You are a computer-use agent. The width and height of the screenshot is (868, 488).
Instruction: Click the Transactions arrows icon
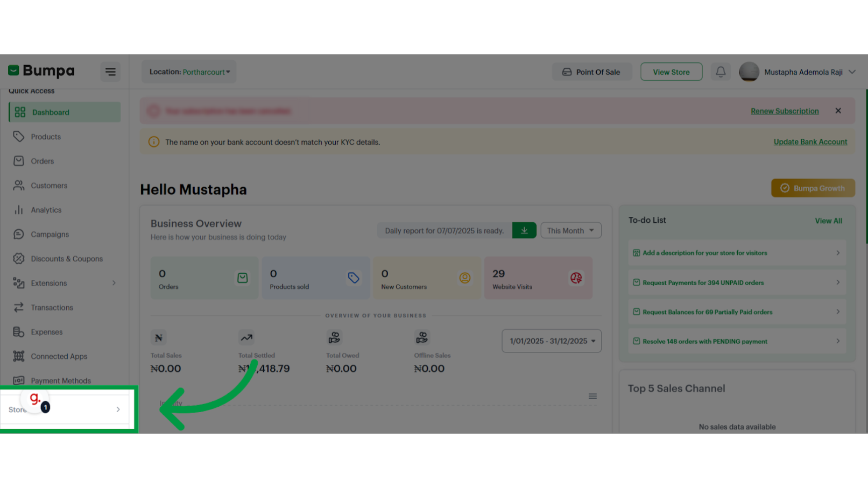click(x=19, y=308)
